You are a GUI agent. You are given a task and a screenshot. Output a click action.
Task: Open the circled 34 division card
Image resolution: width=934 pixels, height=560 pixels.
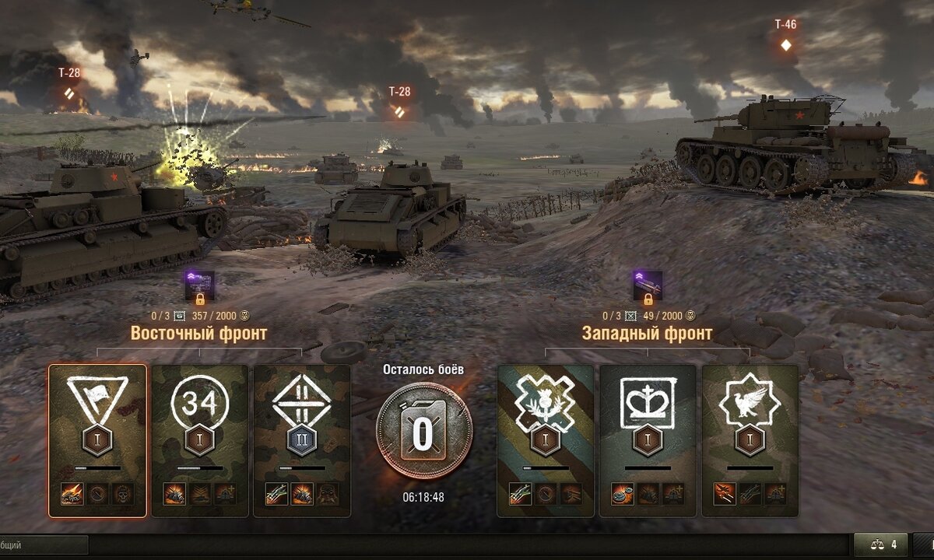[x=200, y=441]
